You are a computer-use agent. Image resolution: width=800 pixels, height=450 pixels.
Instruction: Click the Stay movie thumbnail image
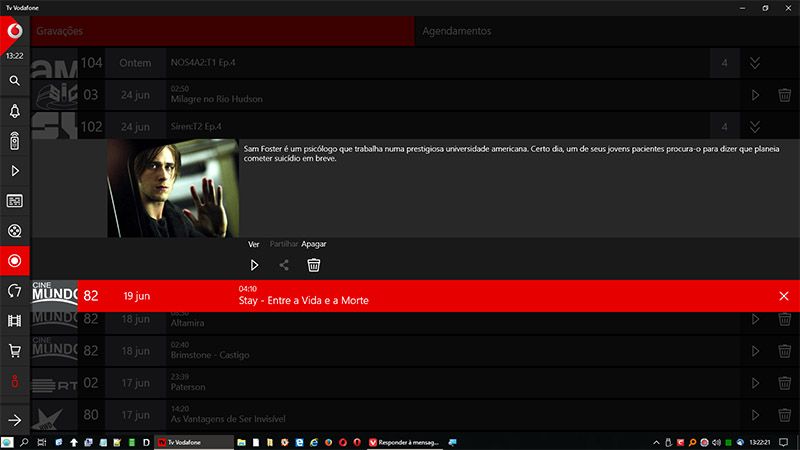[172, 188]
